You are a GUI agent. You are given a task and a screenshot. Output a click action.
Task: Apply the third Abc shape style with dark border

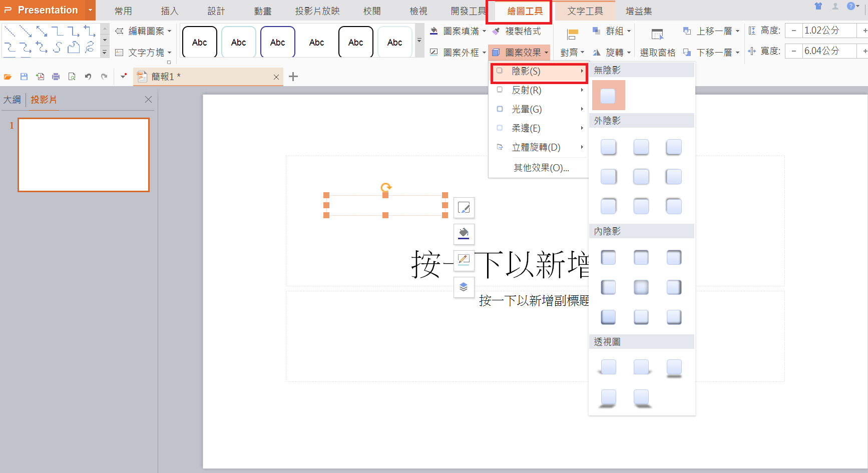pyautogui.click(x=278, y=42)
